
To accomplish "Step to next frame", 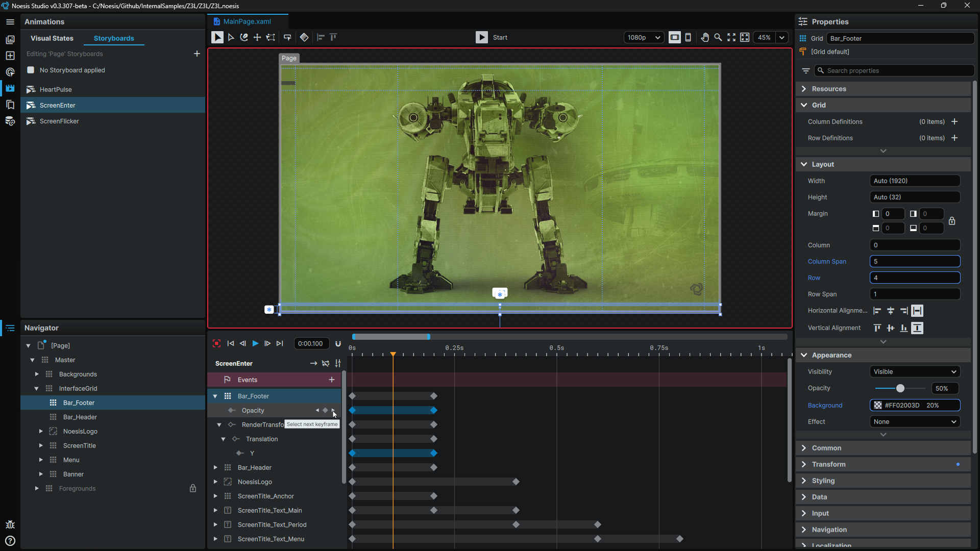I will (x=267, y=343).
